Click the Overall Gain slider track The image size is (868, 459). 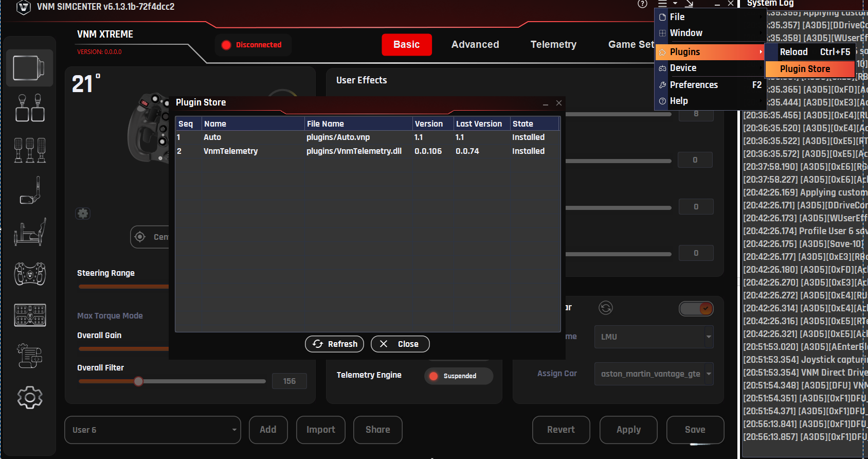pos(123,349)
